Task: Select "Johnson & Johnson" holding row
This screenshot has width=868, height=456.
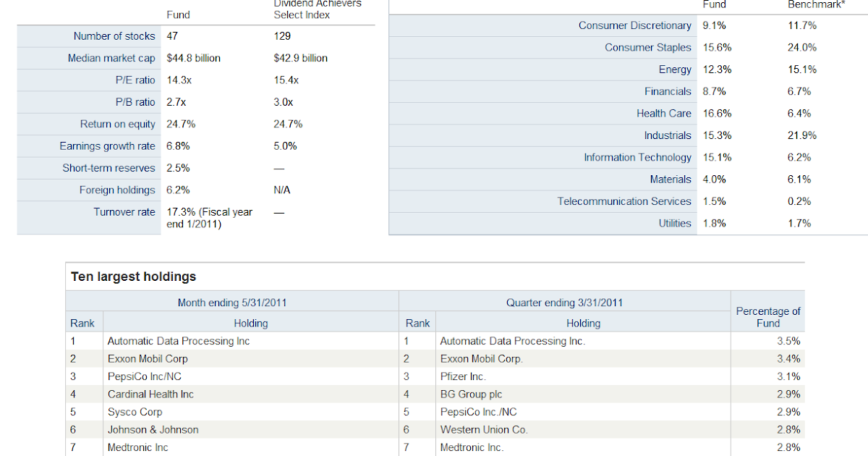Action: point(153,430)
